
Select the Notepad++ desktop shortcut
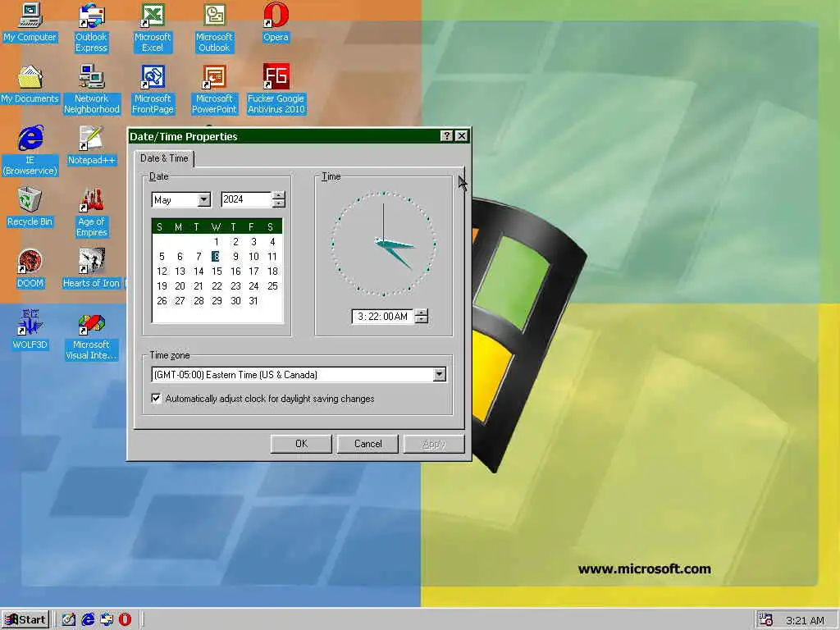[92, 146]
